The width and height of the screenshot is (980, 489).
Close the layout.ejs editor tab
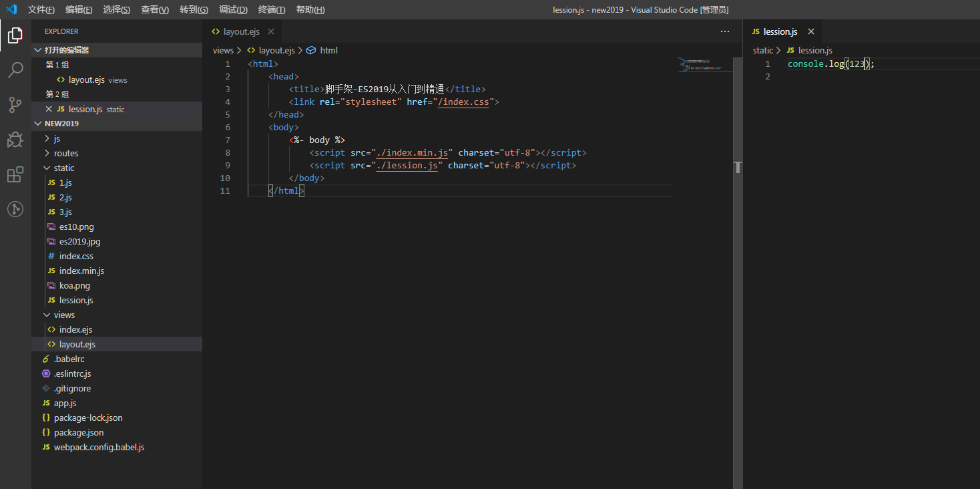click(271, 31)
